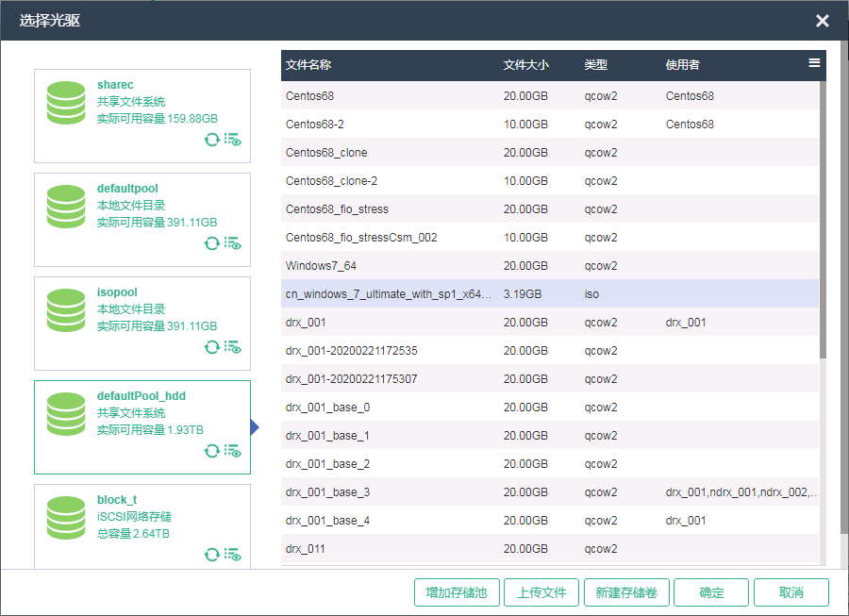Click the iso type cell
The width and height of the screenshot is (849, 616).
tap(591, 294)
